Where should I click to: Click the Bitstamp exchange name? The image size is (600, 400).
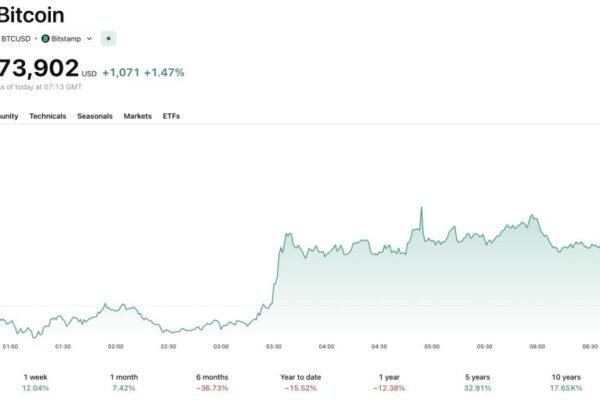(66, 38)
